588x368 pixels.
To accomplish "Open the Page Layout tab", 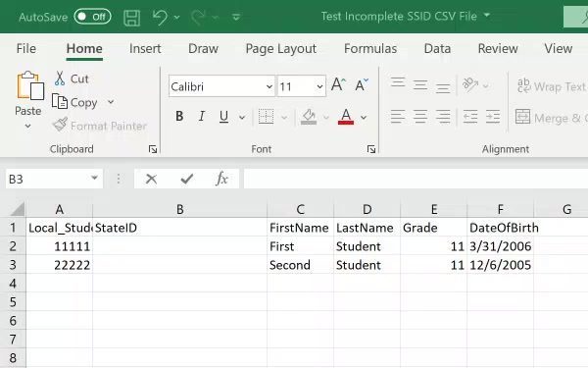I will point(281,48).
